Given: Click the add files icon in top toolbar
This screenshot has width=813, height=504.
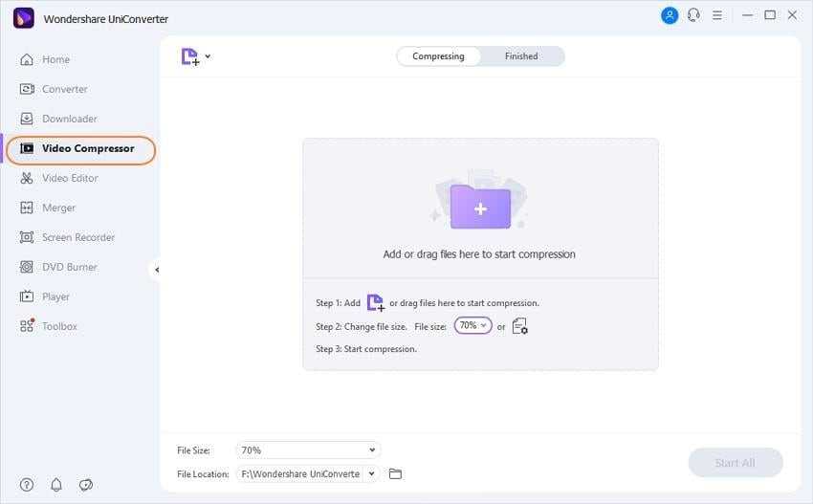Looking at the screenshot, I should pyautogui.click(x=190, y=56).
